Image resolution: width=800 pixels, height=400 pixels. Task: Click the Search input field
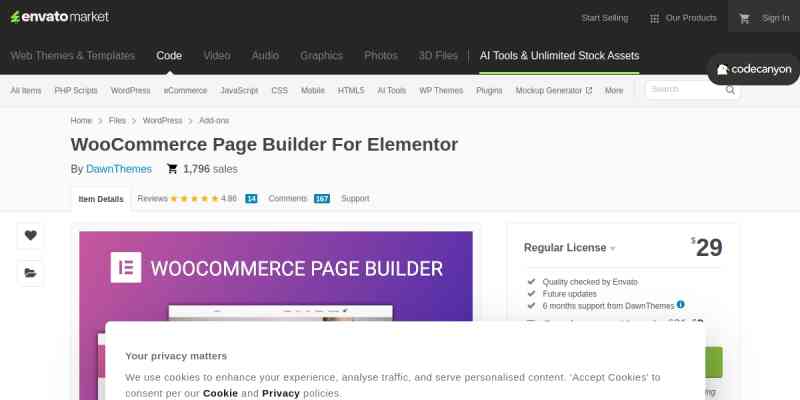pos(683,90)
